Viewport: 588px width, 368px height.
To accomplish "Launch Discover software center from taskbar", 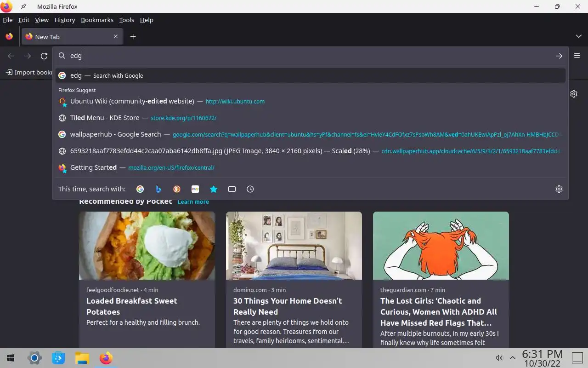I will coord(58,358).
